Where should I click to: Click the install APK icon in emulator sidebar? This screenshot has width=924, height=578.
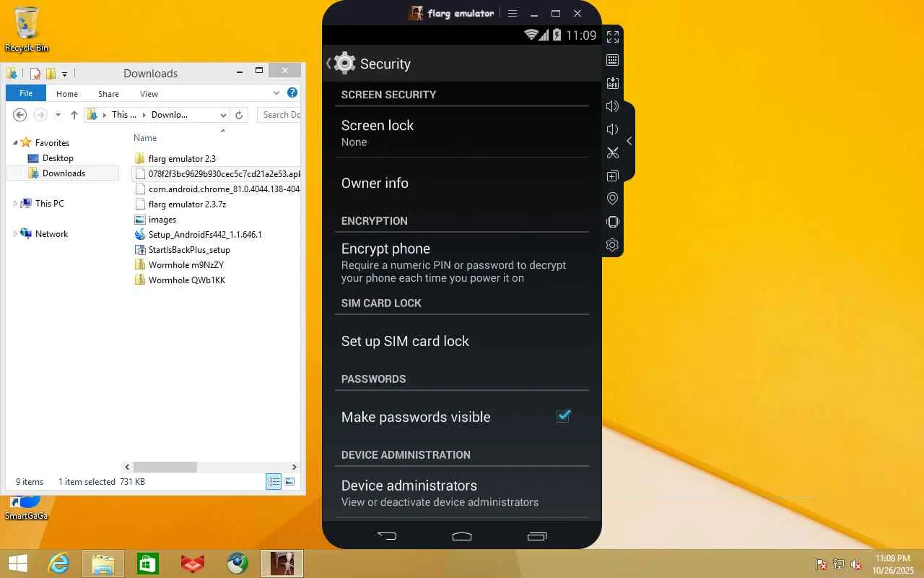coord(612,83)
